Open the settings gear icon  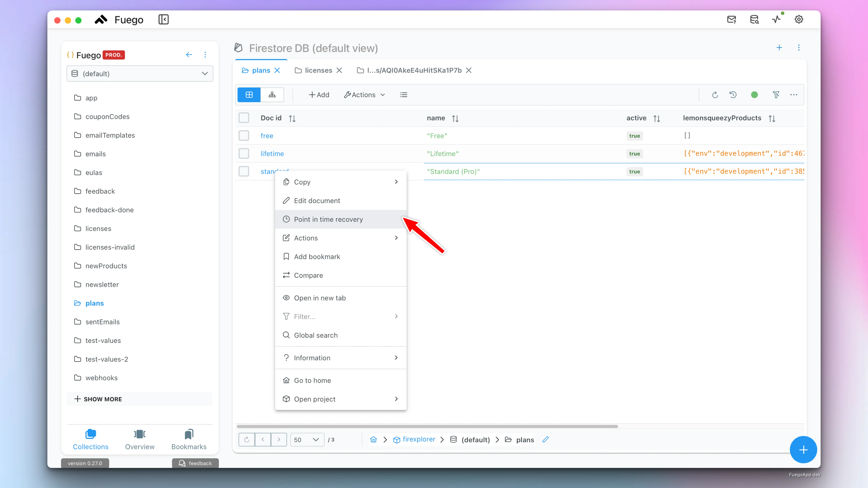[799, 19]
